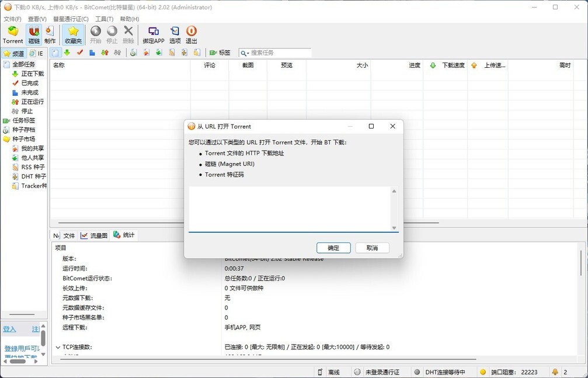
Task: Select 种子存档 in the sidebar tree
Action: point(23,130)
